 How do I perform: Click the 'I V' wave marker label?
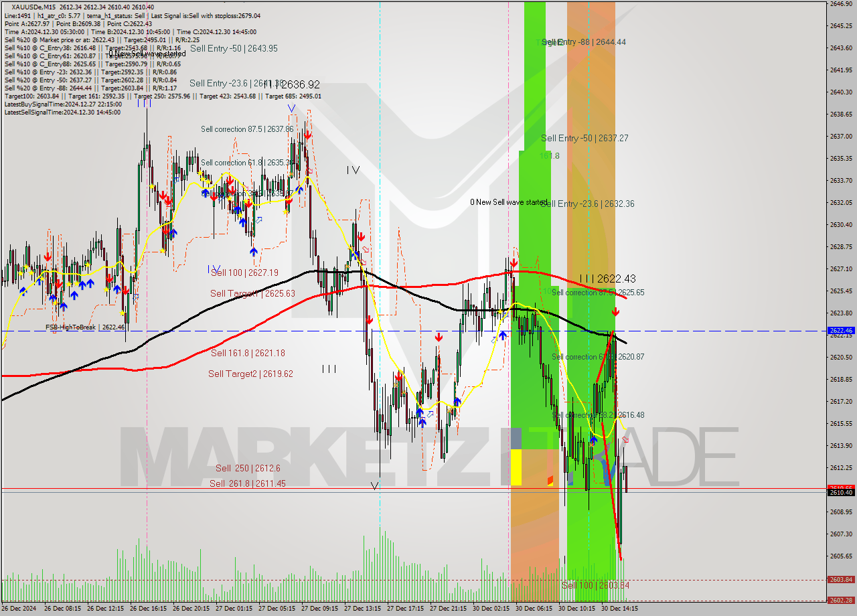point(354,170)
